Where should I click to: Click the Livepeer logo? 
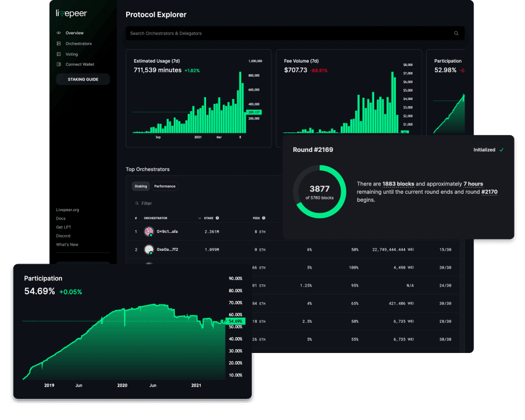[71, 13]
